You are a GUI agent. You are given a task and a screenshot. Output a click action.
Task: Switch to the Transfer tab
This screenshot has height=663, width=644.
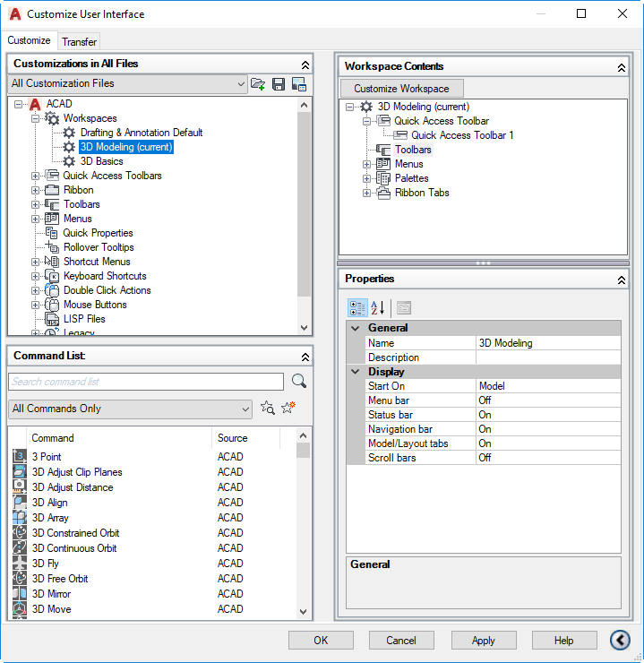point(79,42)
